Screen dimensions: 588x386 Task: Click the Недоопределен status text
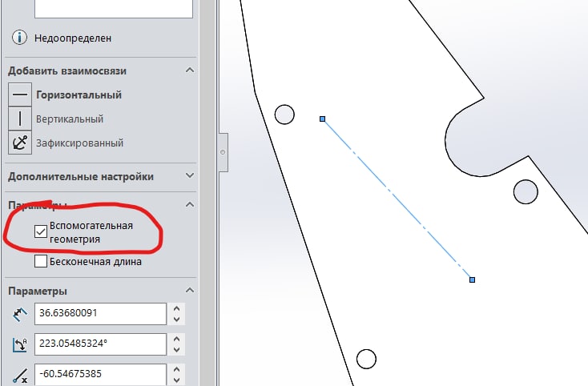[73, 38]
